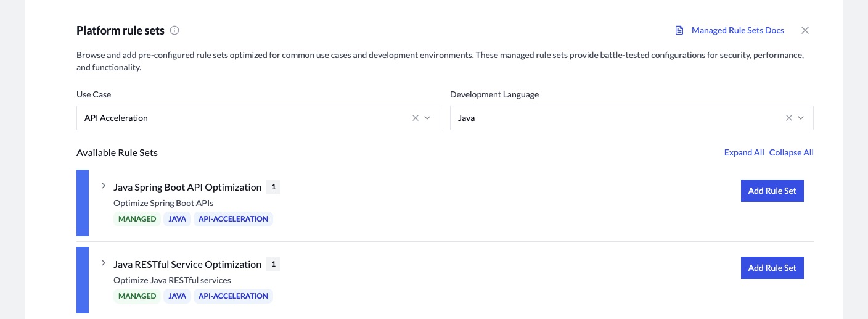Click the info icon beside Platform rule sets
The width and height of the screenshot is (868, 319).
[174, 30]
